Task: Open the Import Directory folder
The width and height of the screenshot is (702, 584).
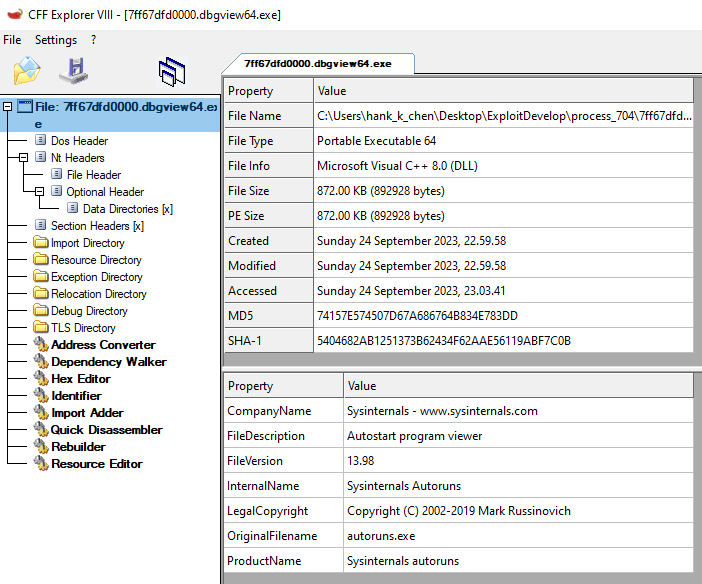Action: pos(87,243)
